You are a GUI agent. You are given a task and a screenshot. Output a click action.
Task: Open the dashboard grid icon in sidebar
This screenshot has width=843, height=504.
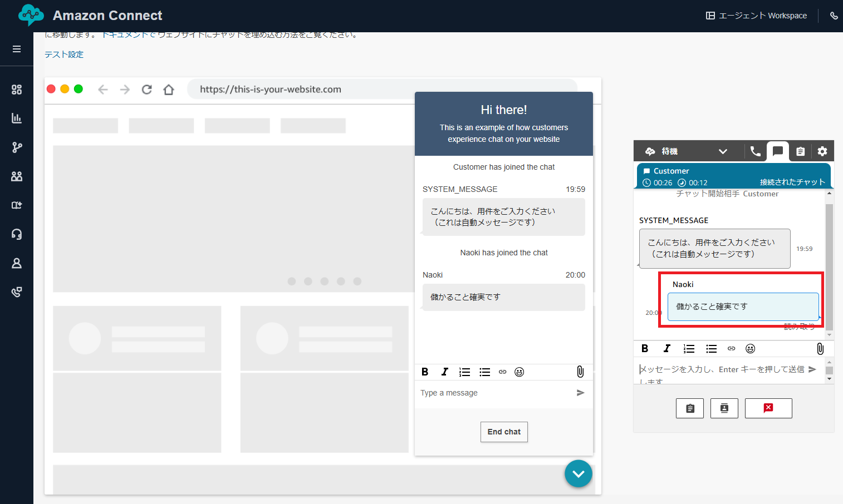point(17,90)
